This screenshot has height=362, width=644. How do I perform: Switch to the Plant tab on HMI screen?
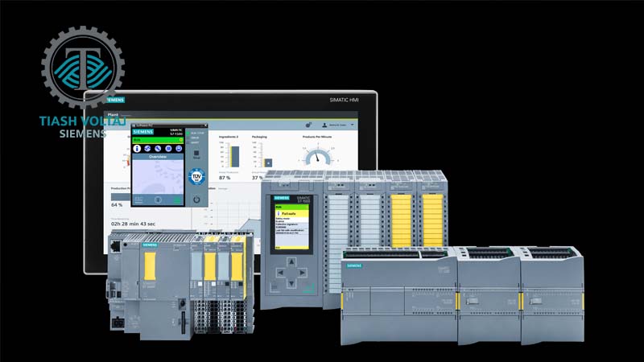(113, 114)
